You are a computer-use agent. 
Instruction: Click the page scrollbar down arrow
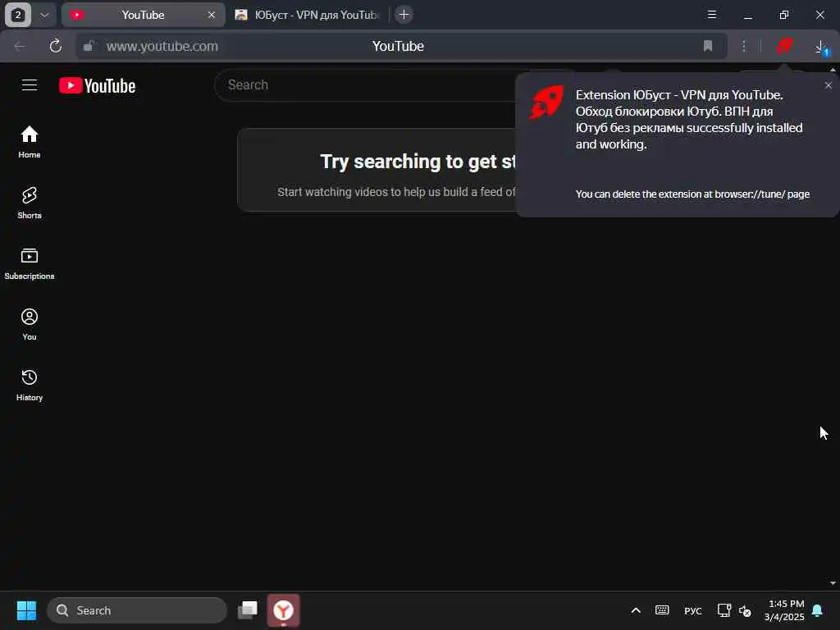833,583
